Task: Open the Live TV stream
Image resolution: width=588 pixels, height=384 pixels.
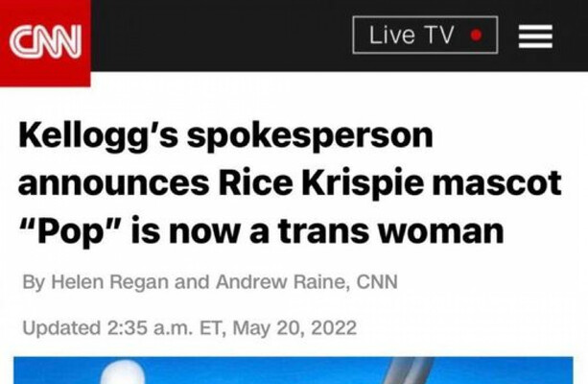Action: [424, 36]
